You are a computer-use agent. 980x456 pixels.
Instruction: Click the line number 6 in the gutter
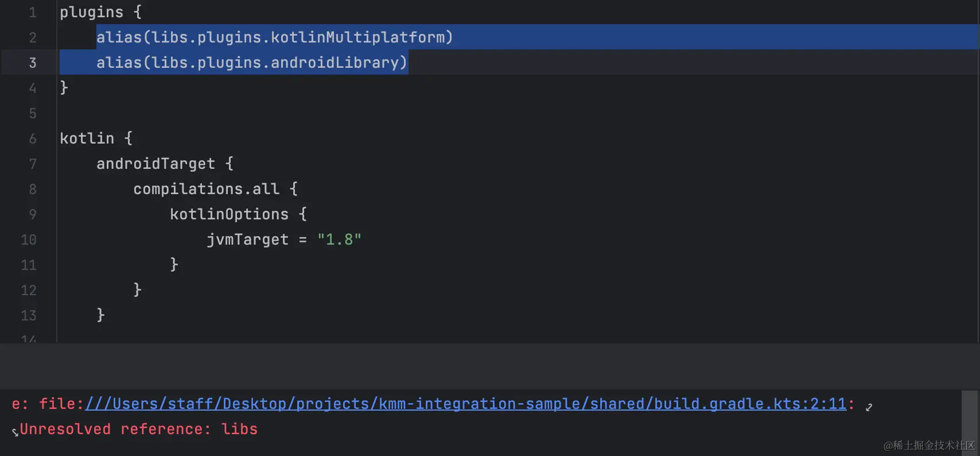(33, 138)
